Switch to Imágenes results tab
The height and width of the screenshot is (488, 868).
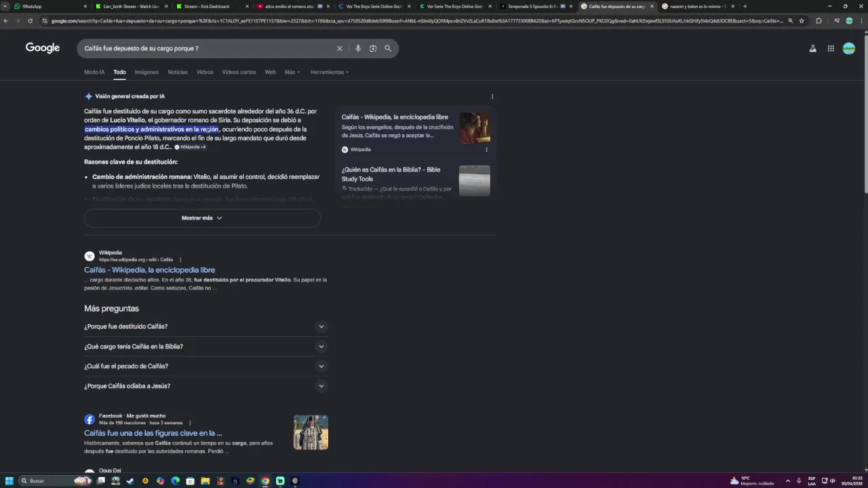point(146,72)
